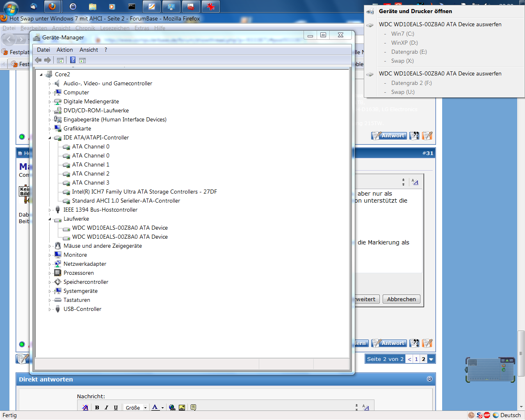Expand the Netzwerkadapter node

pos(50,264)
